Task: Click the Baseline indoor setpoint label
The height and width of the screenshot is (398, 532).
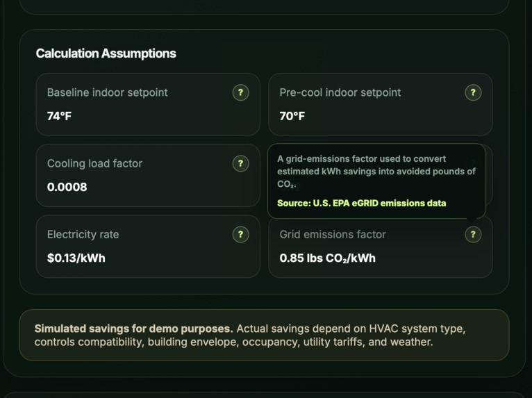Action: point(107,92)
